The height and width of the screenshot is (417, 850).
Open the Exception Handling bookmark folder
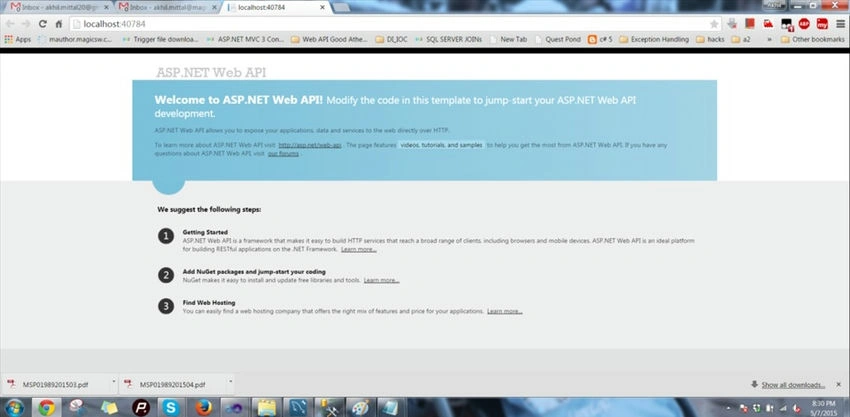654,40
